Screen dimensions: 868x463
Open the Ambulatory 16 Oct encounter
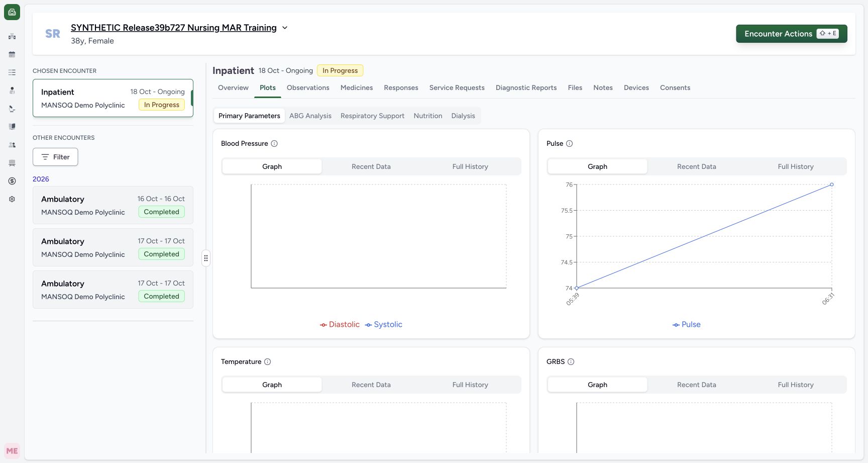(x=113, y=205)
